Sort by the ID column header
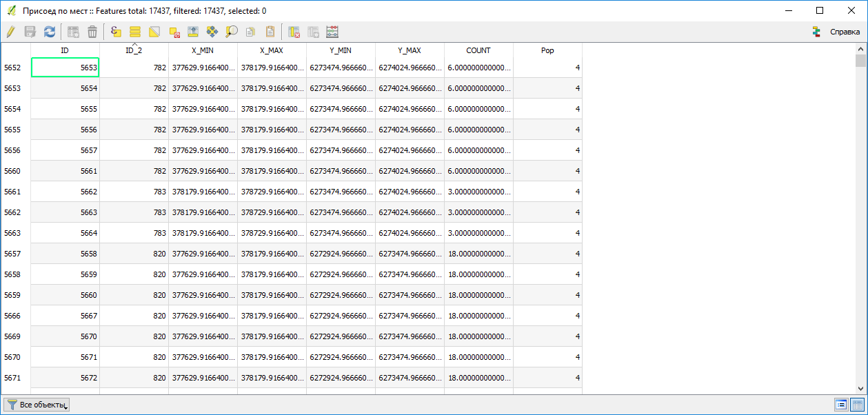 pyautogui.click(x=65, y=50)
